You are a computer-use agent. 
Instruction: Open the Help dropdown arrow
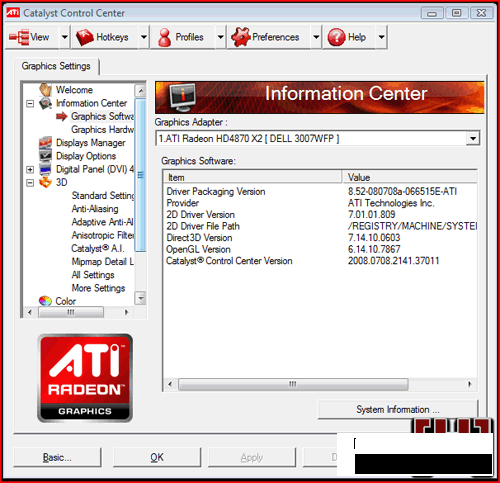[x=382, y=37]
